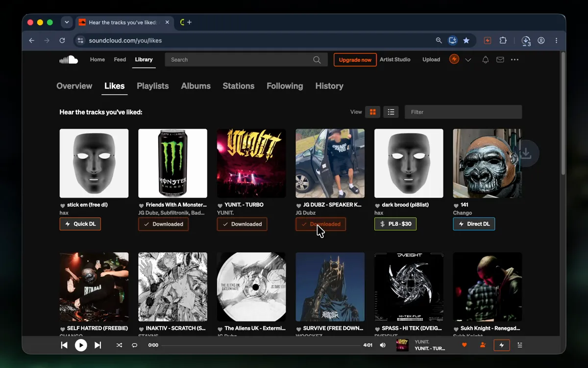Screen dimensions: 588x368
Task: Unlike the playing track with the heart
Action: (465, 345)
